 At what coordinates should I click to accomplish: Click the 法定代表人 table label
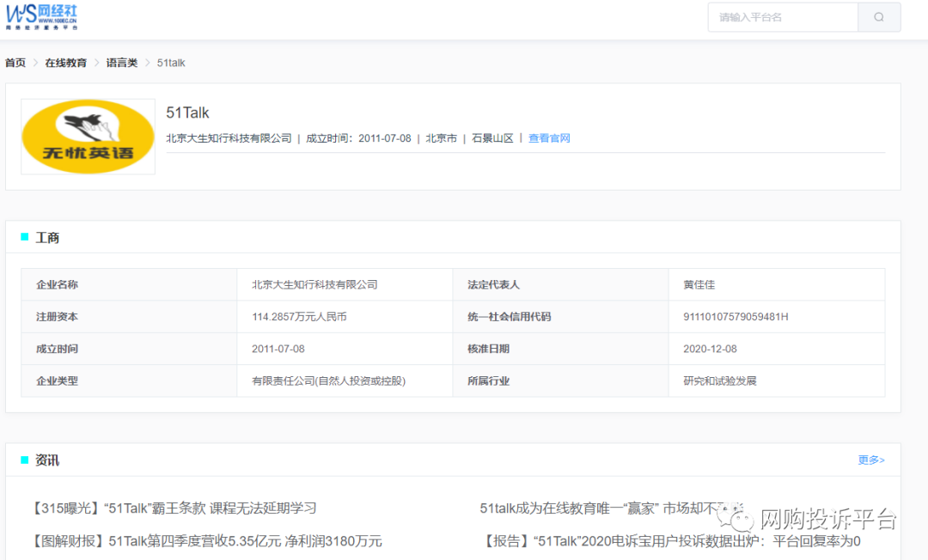493,284
